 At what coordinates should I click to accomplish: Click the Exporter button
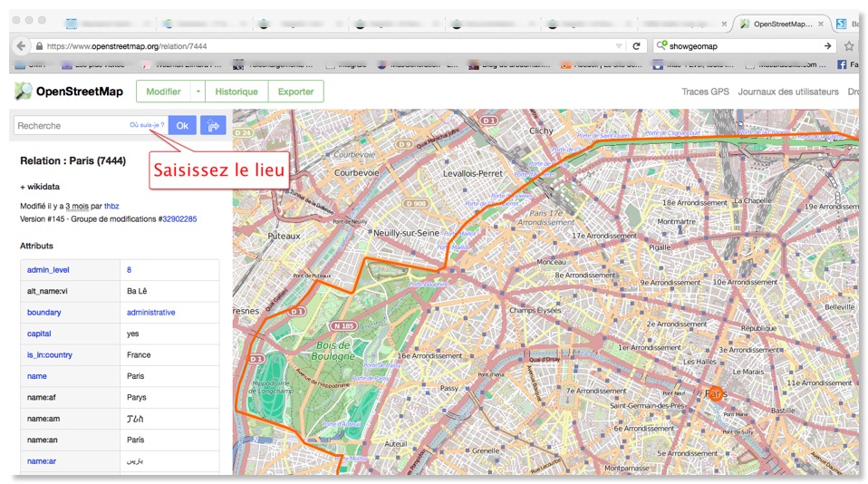click(295, 92)
